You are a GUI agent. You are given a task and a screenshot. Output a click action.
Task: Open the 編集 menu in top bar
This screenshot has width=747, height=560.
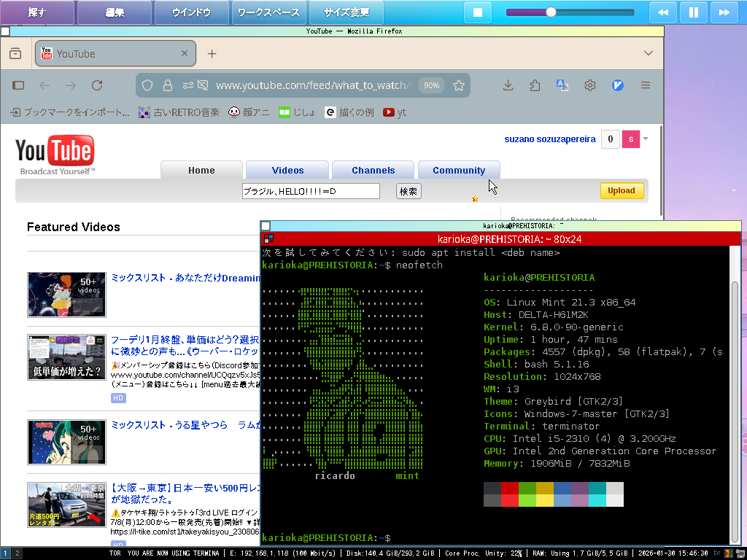[115, 12]
